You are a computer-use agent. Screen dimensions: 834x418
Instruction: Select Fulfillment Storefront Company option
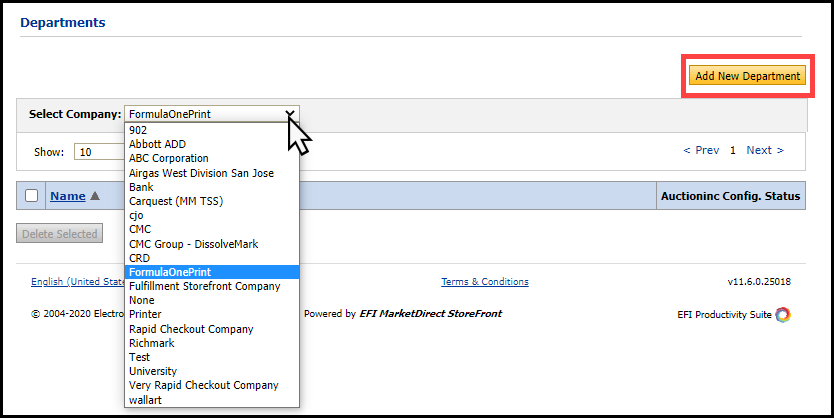[x=204, y=286]
